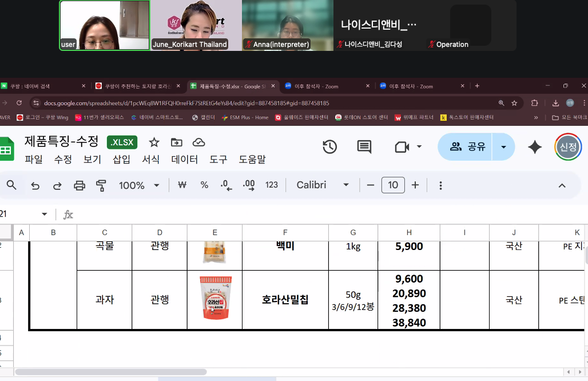Click the print icon
This screenshot has height=381, width=588.
(x=80, y=185)
